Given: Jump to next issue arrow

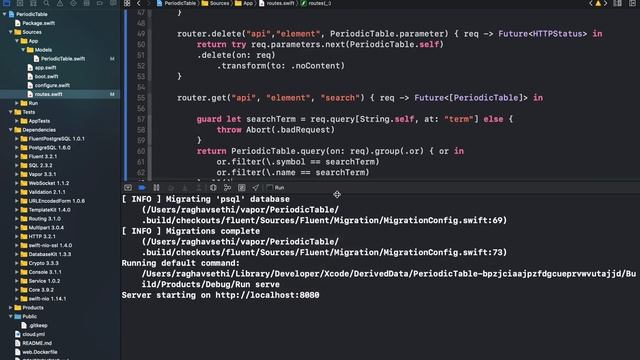Looking at the screenshot, I should pyautogui.click(x=605, y=3).
